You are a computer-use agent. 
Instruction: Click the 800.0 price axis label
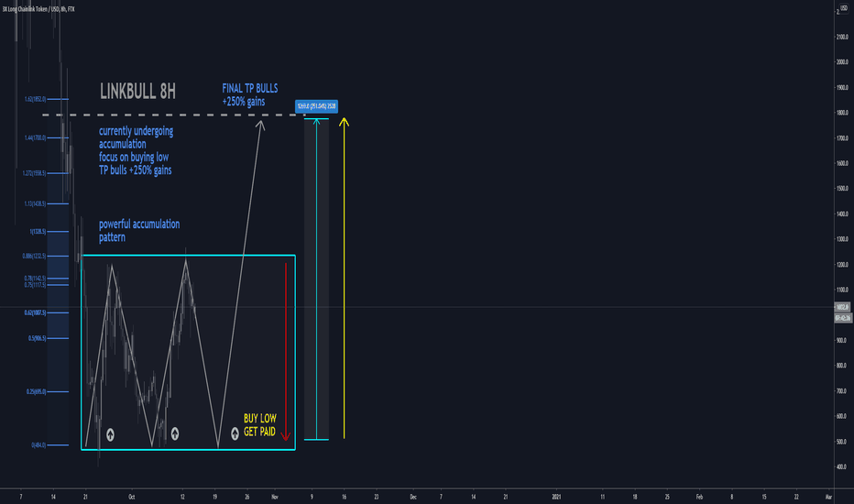point(841,366)
